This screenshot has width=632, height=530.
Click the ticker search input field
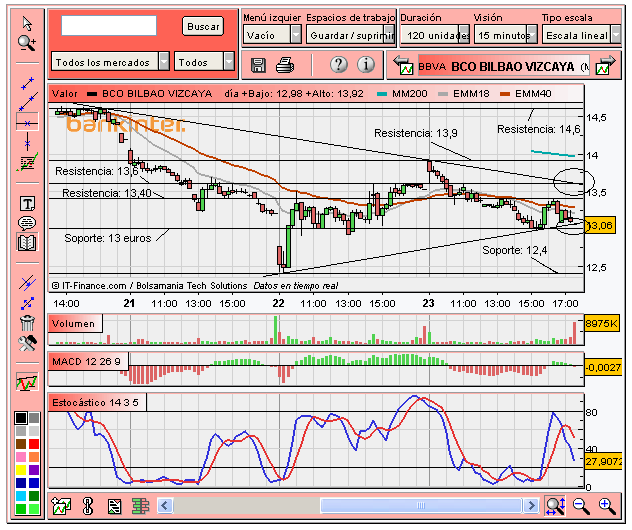pyautogui.click(x=109, y=25)
